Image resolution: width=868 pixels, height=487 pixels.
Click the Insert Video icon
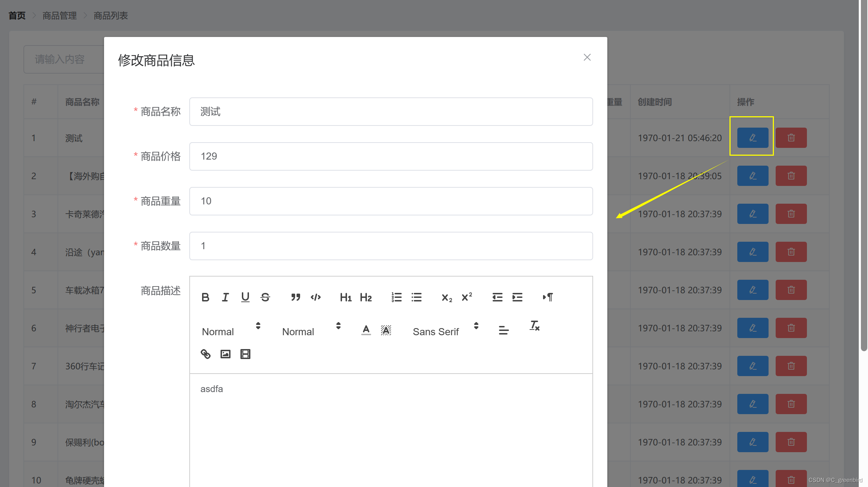coord(244,354)
